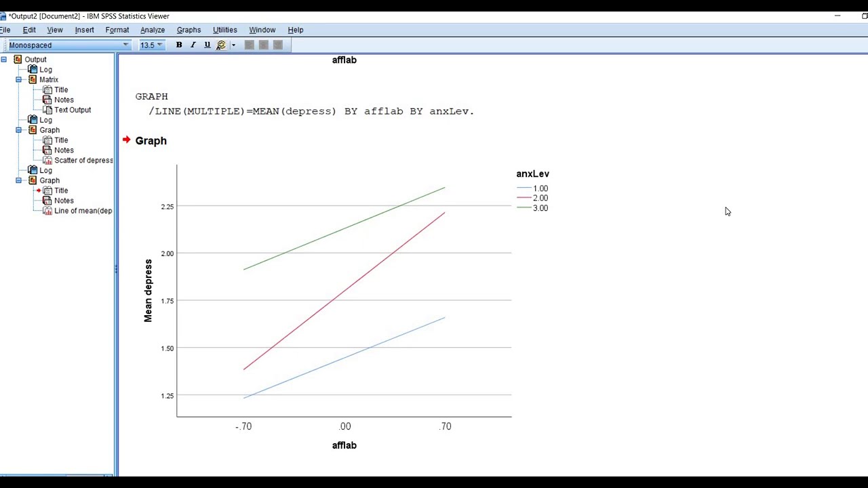Screen dimensions: 868x488
Task: Select the Line of mean(dep chart icon
Action: pyautogui.click(x=47, y=211)
